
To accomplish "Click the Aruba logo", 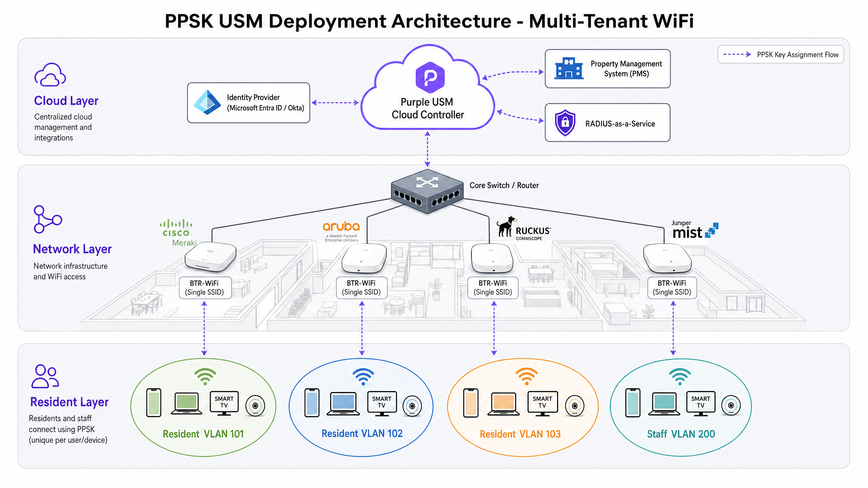I will [341, 231].
